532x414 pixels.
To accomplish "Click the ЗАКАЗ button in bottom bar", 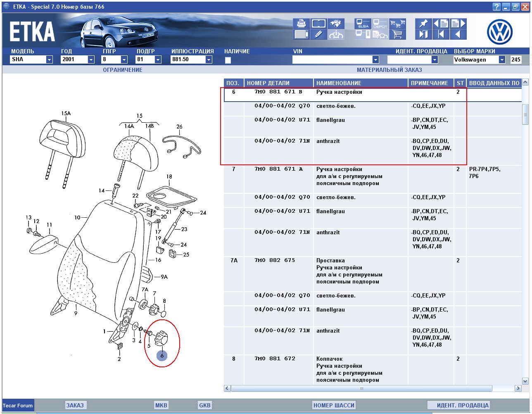I will [x=75, y=405].
